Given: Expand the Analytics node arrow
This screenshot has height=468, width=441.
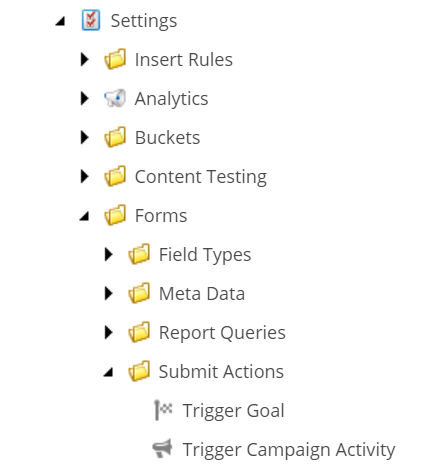Looking at the screenshot, I should (85, 98).
